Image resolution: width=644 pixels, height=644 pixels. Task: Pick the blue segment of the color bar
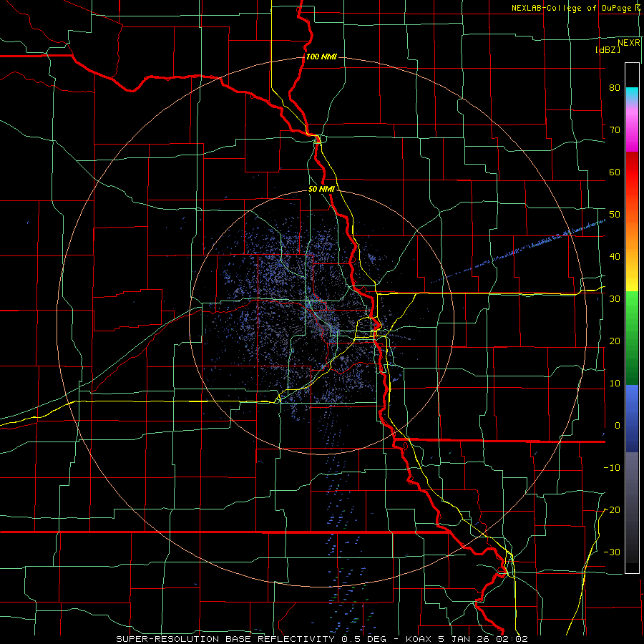tap(632, 418)
